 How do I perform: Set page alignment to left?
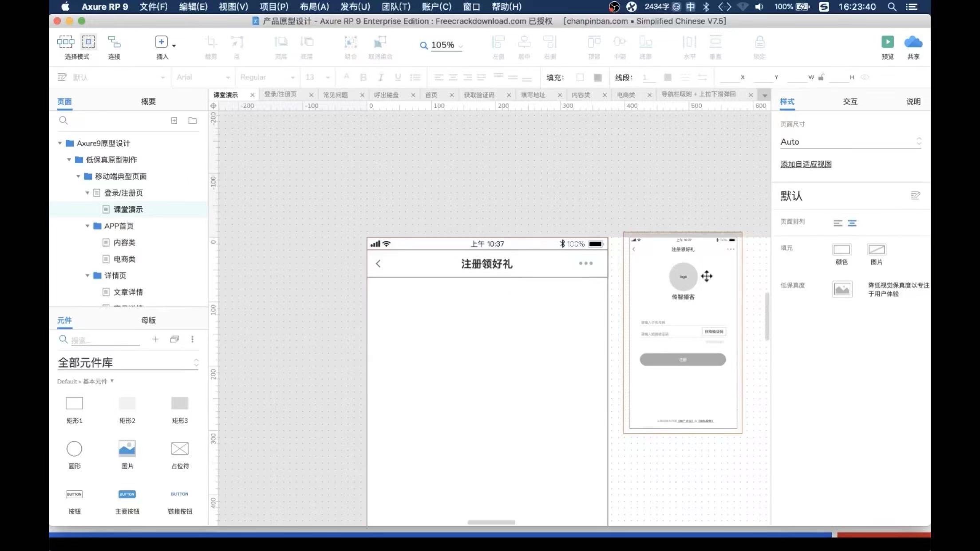coord(838,223)
